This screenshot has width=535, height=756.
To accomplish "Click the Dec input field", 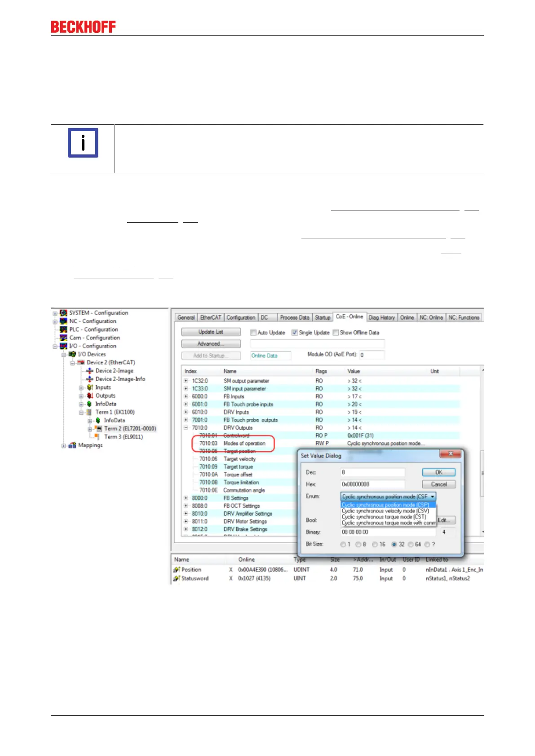I will 372,472.
